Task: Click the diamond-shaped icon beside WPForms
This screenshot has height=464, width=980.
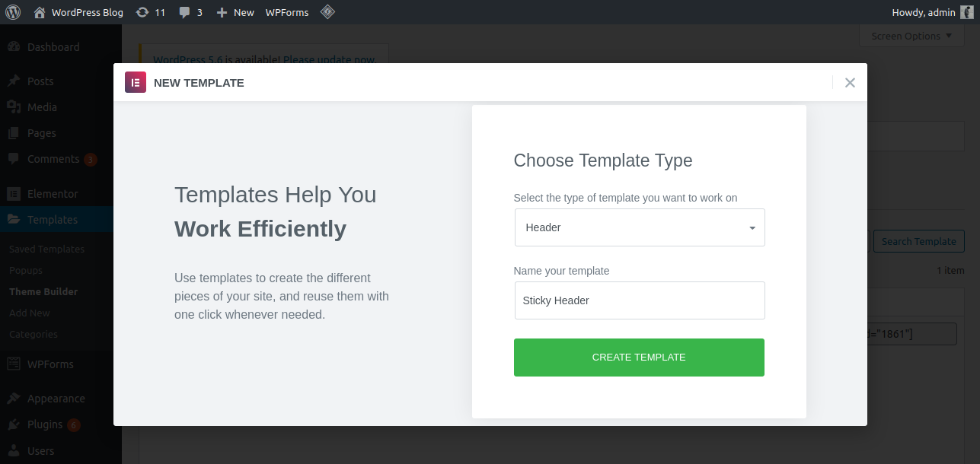Action: [327, 12]
